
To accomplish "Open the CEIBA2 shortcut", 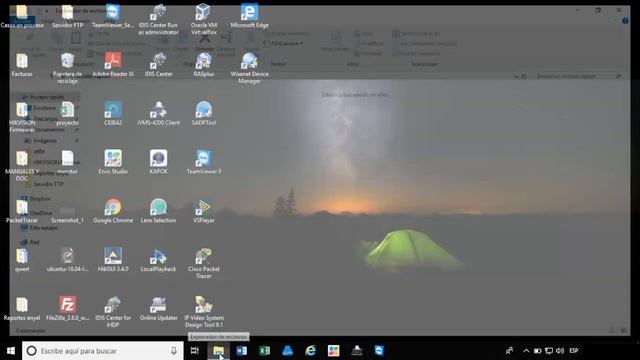I will [x=113, y=114].
